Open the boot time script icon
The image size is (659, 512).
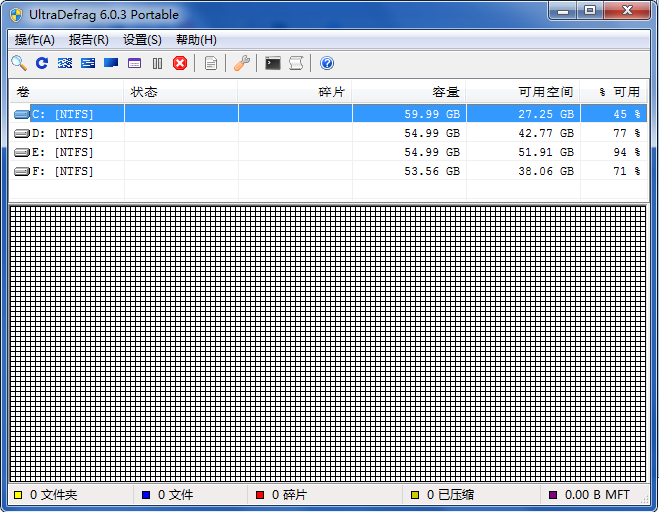click(296, 63)
